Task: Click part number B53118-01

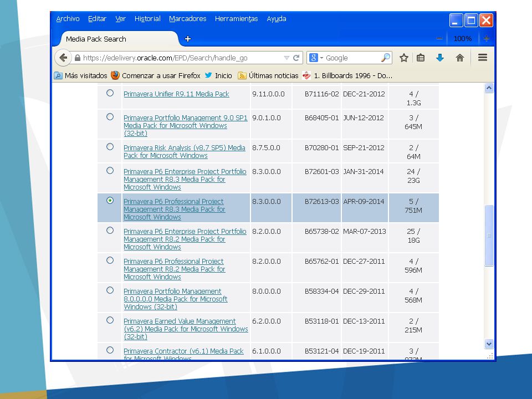Action: 321,321
